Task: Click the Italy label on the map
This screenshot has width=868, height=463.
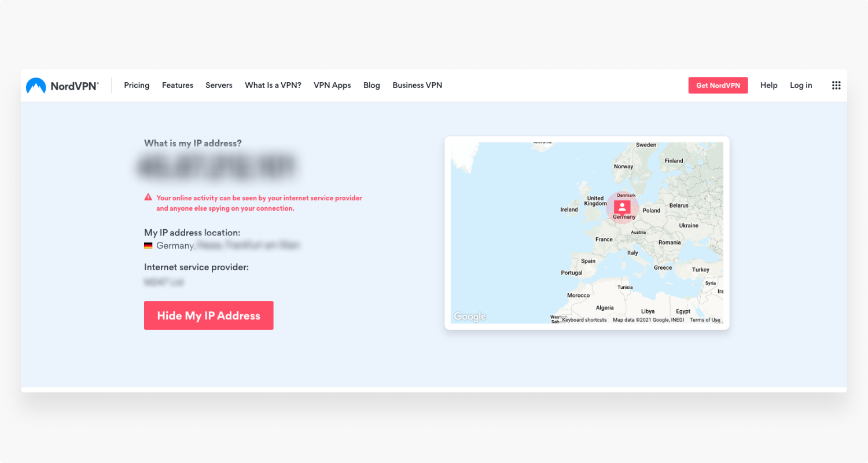Action: tap(633, 253)
